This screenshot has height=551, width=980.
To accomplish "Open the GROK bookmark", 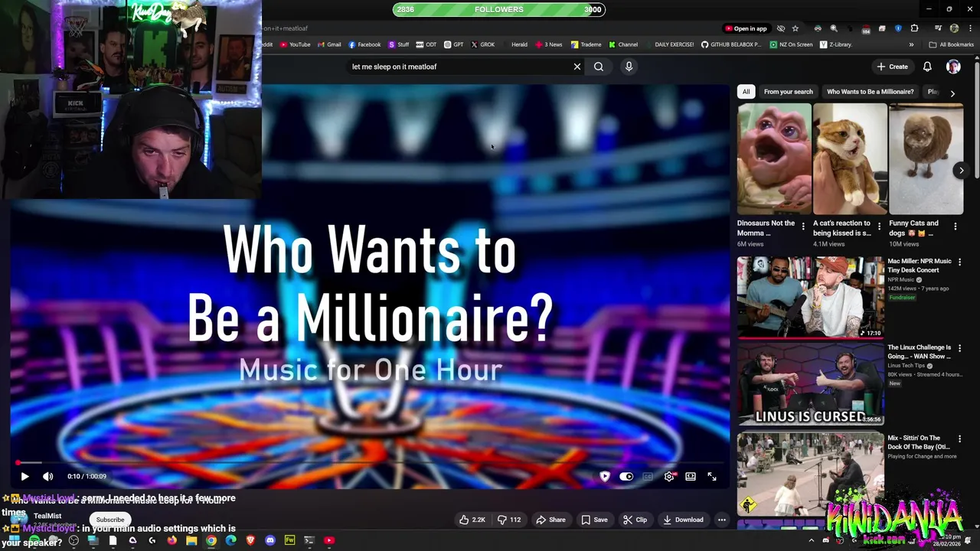I will [x=482, y=44].
